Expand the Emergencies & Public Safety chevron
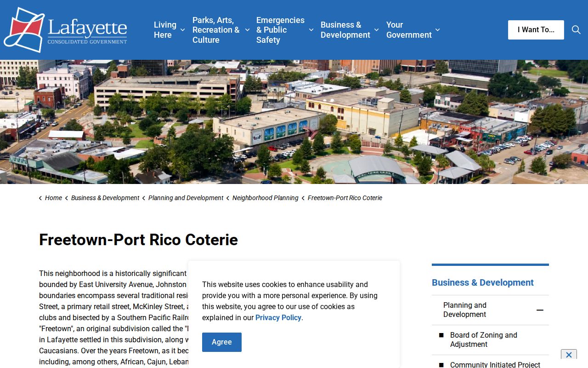 (311, 30)
